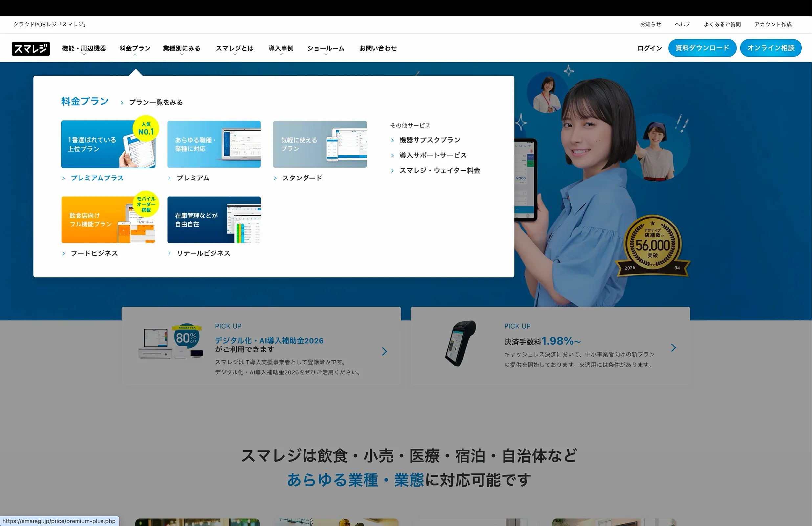812x526 pixels.
Task: Expand the 導入事例 menu
Action: point(281,49)
